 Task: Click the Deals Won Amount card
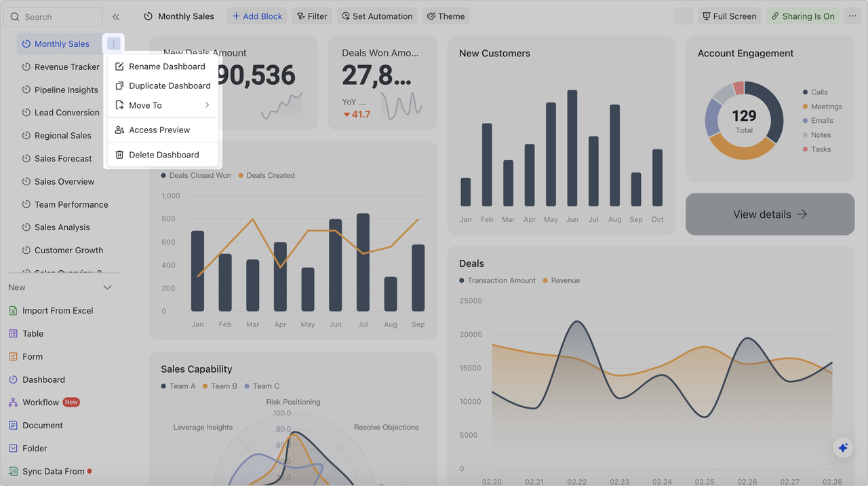[x=382, y=83]
